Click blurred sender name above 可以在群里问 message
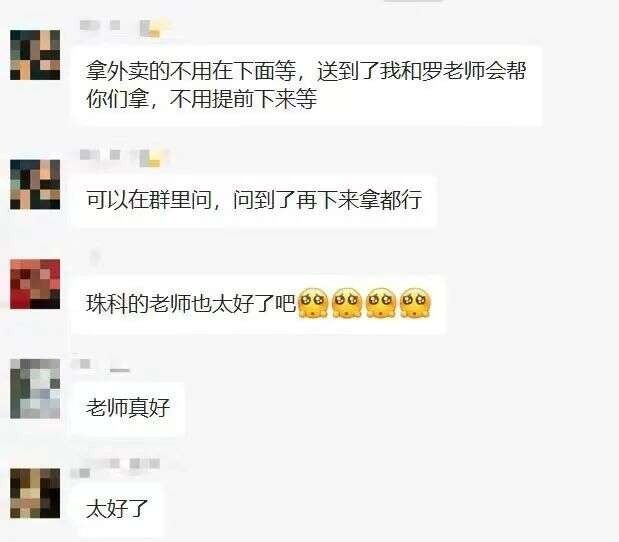Viewport: 619px width, 542px height. [123, 157]
